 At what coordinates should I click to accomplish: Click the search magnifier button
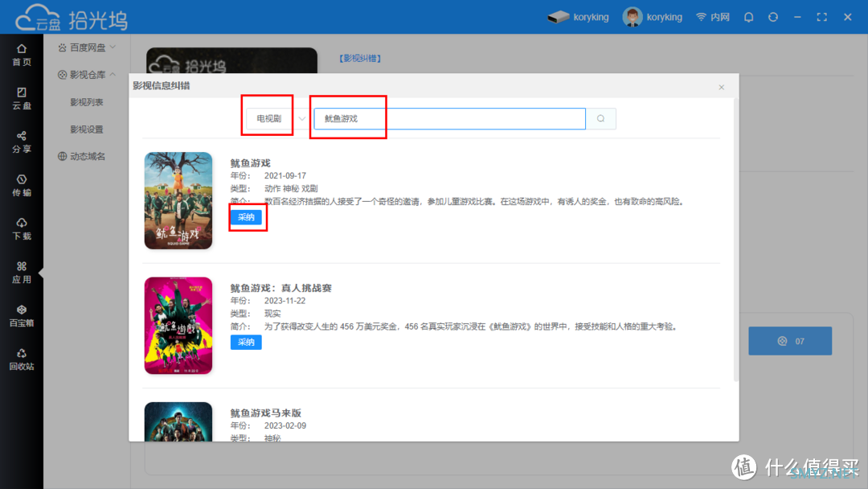tap(600, 118)
